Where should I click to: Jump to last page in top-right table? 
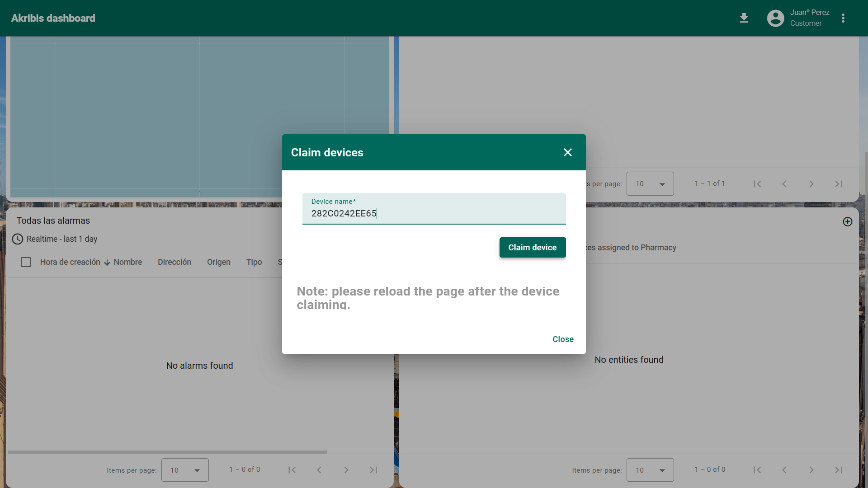tap(839, 184)
